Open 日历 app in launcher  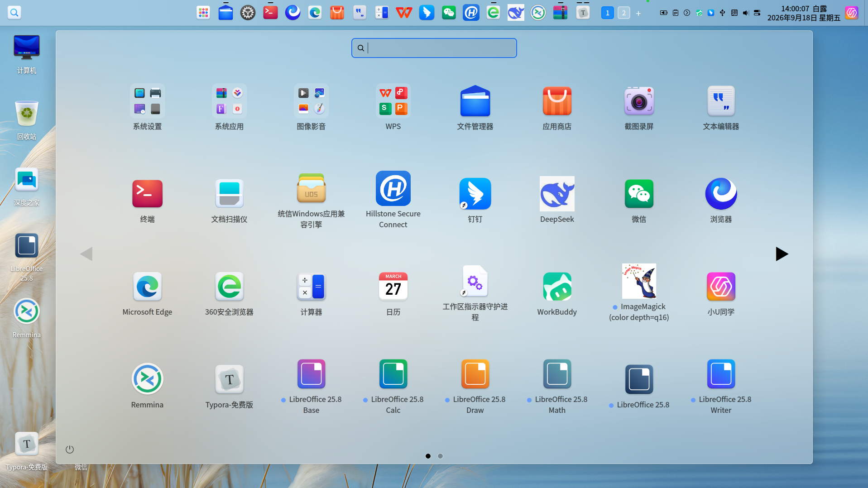pos(393,287)
